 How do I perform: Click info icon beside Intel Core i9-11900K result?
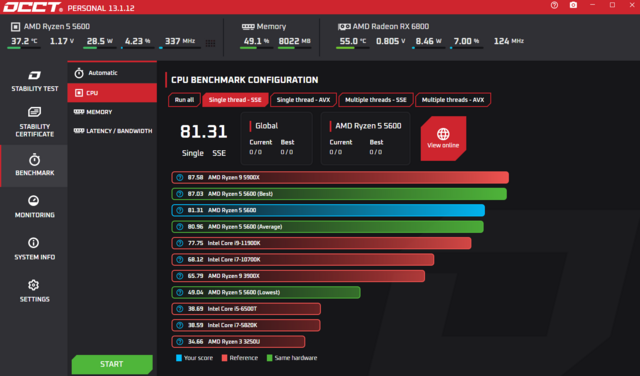point(180,243)
